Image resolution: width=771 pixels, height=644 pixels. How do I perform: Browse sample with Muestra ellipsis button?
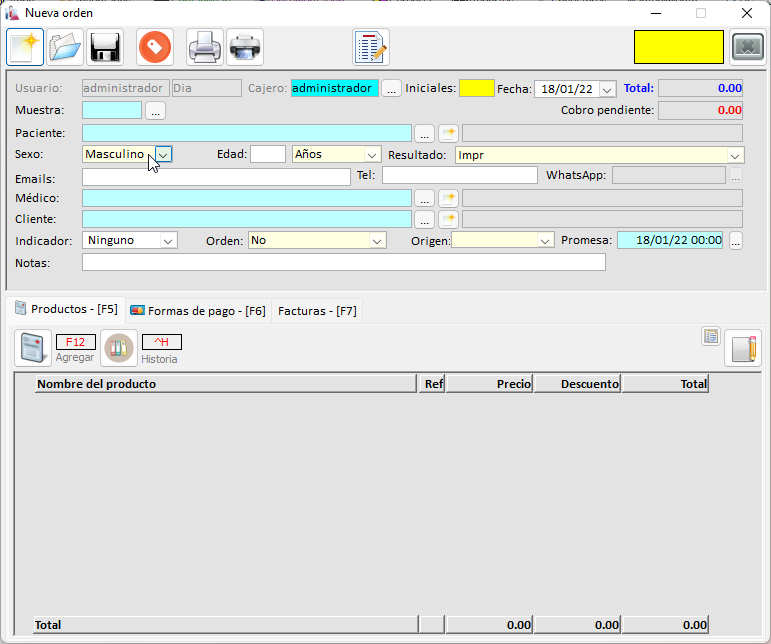tap(155, 110)
